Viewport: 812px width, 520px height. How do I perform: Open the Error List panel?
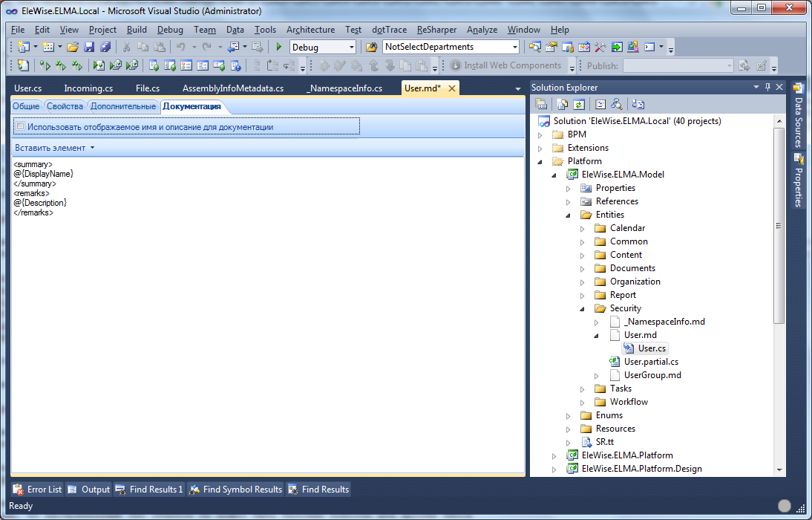click(38, 490)
